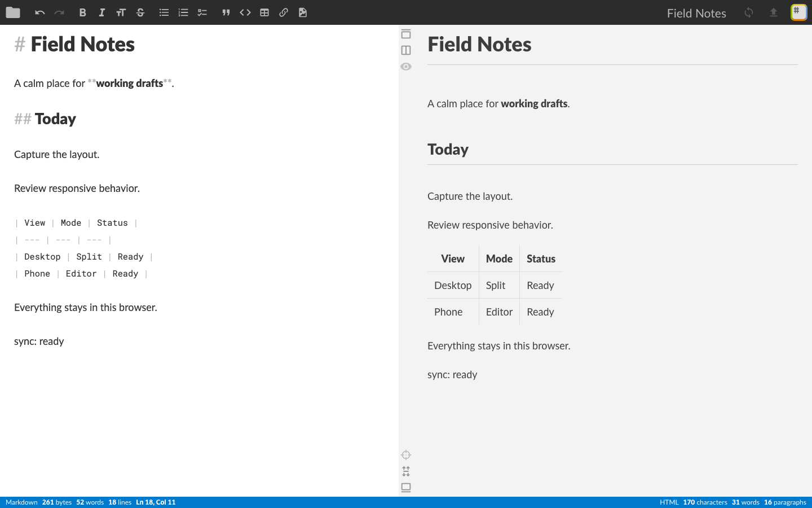The image size is (812, 508).
Task: Click '170 characters' in the status bar
Action: 705,502
